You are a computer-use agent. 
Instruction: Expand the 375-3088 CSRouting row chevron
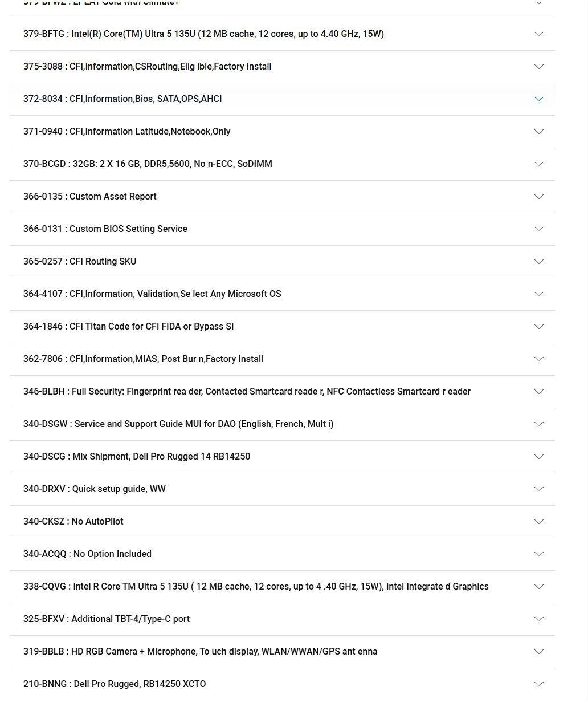point(538,67)
